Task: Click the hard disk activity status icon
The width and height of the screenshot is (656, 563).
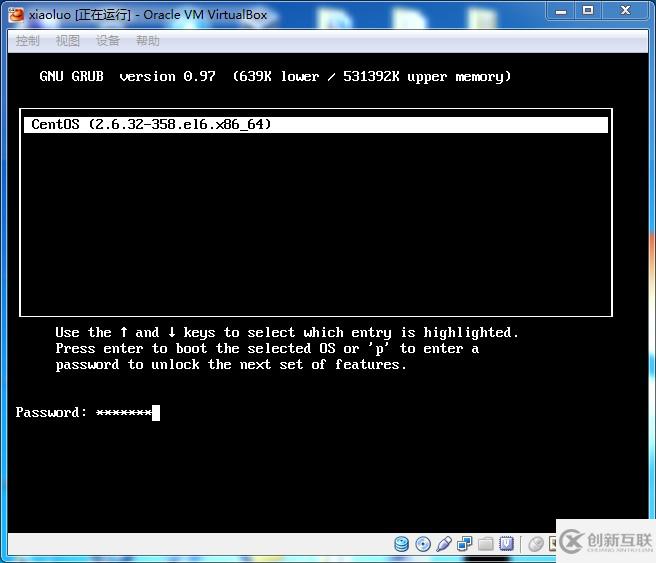Action: tap(402, 544)
